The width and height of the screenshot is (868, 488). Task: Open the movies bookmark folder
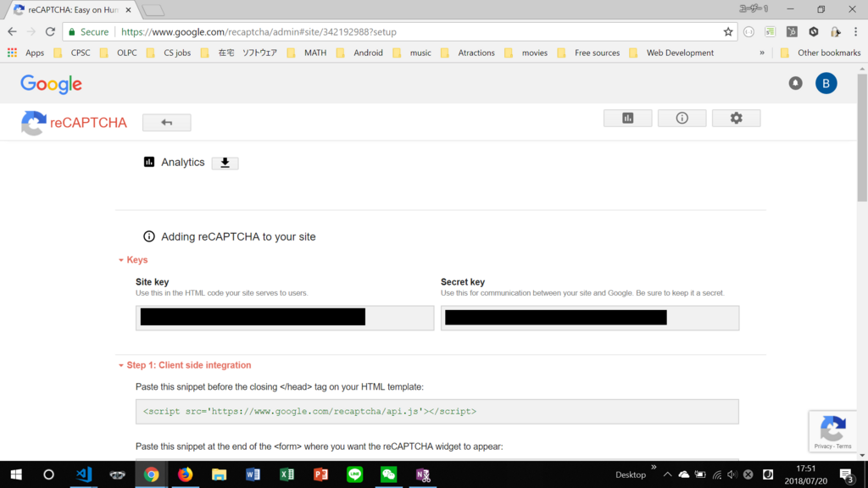(x=526, y=53)
